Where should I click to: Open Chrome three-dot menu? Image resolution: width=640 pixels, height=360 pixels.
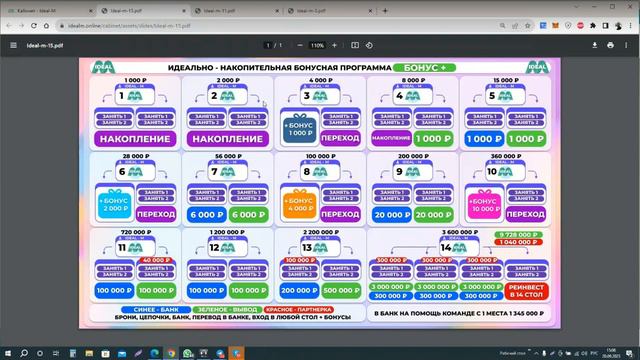(x=631, y=26)
